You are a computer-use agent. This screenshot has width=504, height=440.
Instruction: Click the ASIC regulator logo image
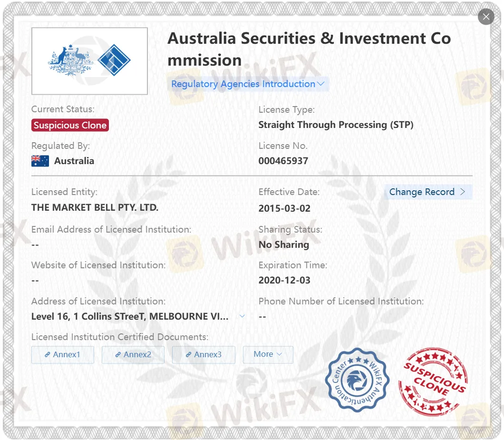coord(89,61)
